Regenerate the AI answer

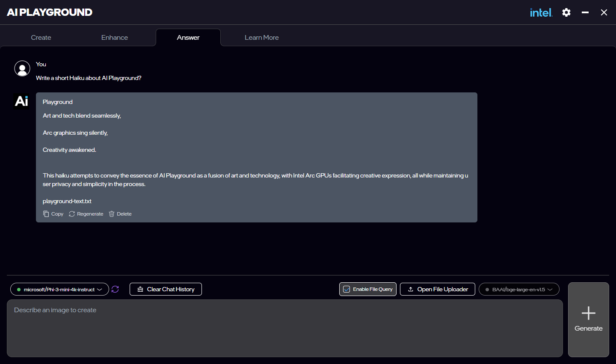tap(86, 214)
